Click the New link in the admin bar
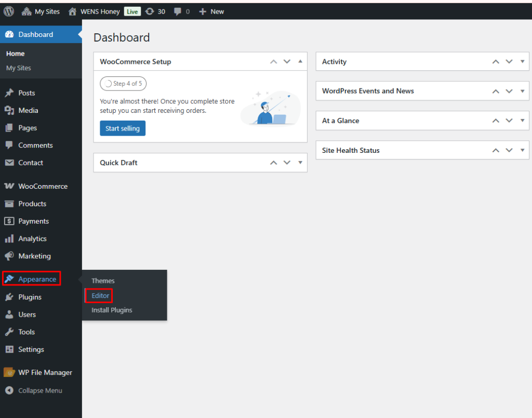Image resolution: width=532 pixels, height=418 pixels. pos(217,11)
